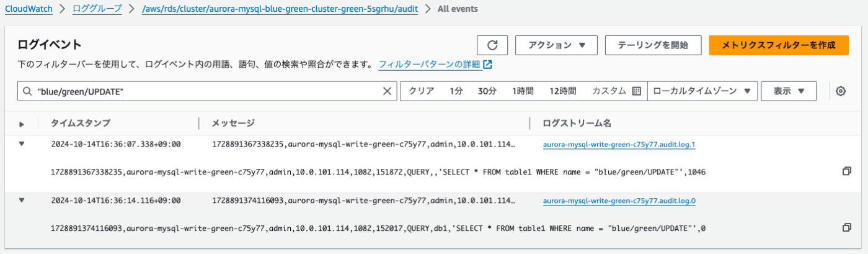
Task: Open log stream audit.log.0 link
Action: pos(619,201)
